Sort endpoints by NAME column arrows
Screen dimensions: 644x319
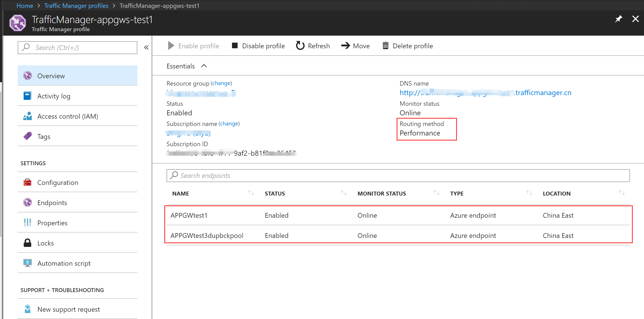tap(251, 193)
